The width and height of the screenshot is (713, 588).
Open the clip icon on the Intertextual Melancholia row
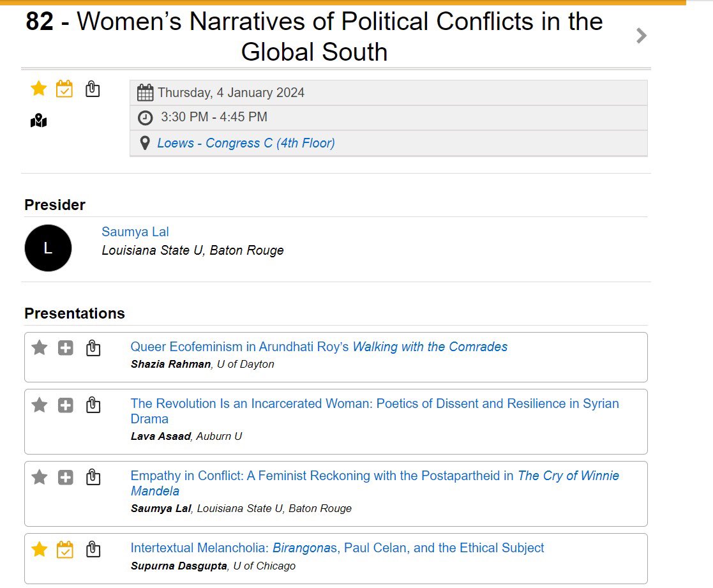[93, 549]
